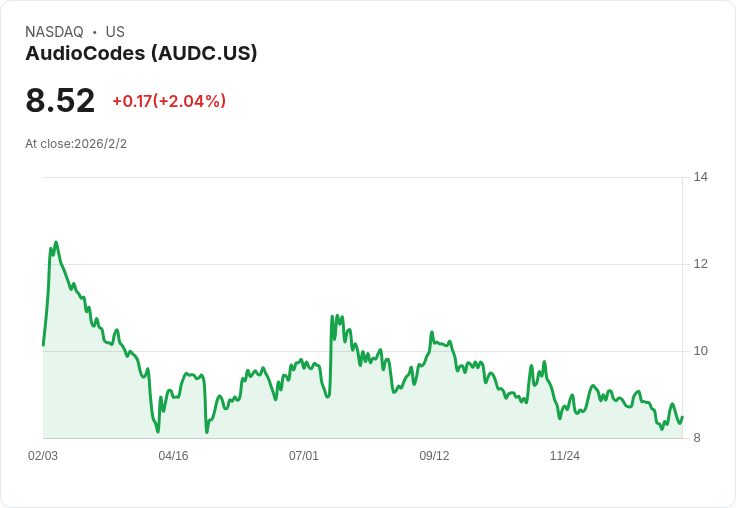The height and width of the screenshot is (508, 736).
Task: Click the sharp price spike after 07/01
Action: click(332, 317)
